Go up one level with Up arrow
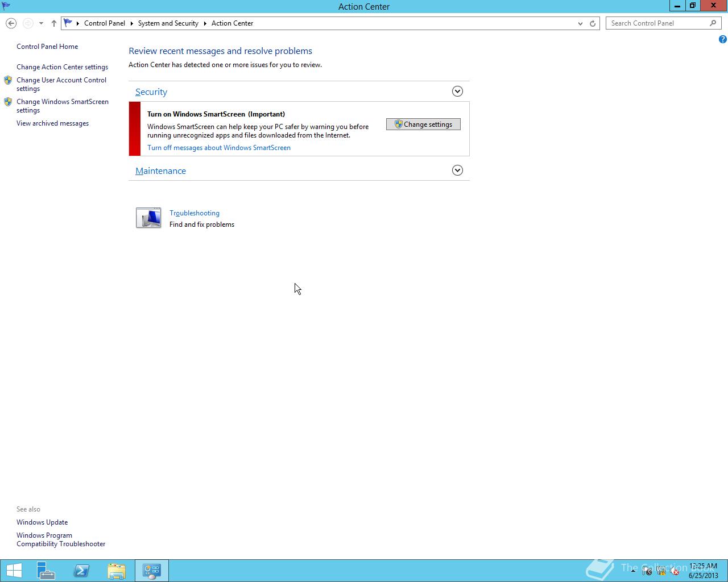The height and width of the screenshot is (582, 728). pos(53,23)
